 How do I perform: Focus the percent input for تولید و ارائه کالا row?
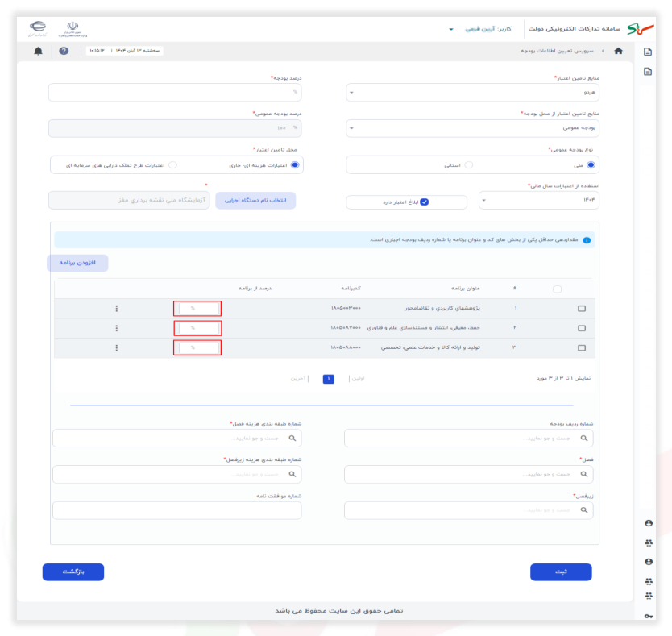pos(197,347)
